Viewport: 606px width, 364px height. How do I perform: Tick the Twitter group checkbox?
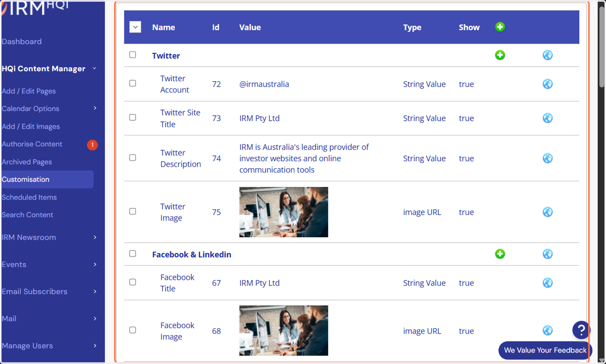click(x=133, y=55)
